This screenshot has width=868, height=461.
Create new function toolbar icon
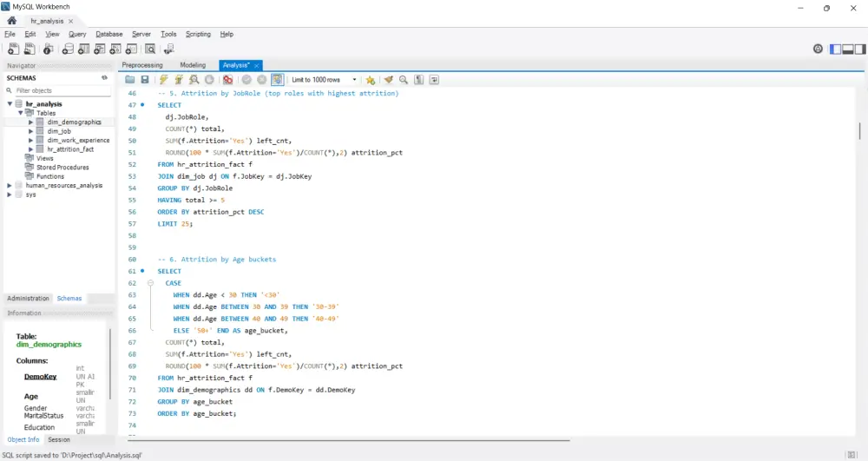tap(131, 49)
